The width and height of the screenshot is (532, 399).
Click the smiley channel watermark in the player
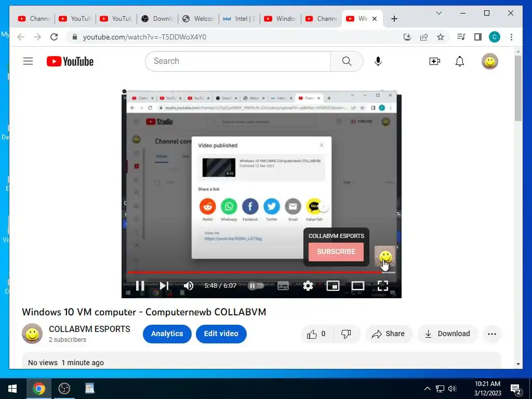pyautogui.click(x=385, y=256)
